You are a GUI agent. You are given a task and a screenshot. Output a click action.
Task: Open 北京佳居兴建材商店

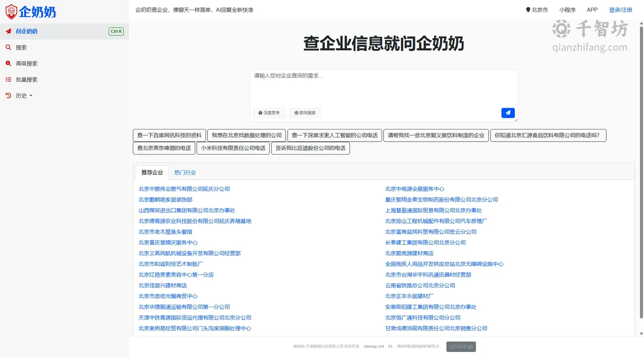coord(163,286)
